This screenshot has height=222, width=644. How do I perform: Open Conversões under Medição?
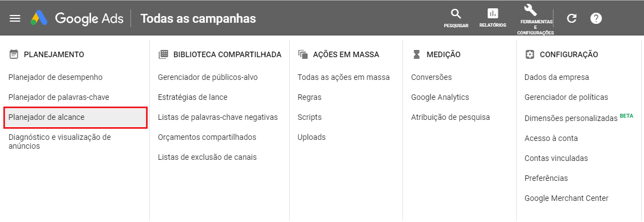(431, 77)
